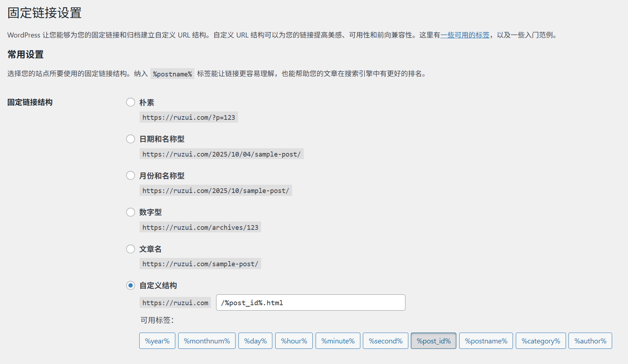Image resolution: width=628 pixels, height=364 pixels.
Task: Pick the 数字型 numeric radio option
Action: [x=131, y=212]
